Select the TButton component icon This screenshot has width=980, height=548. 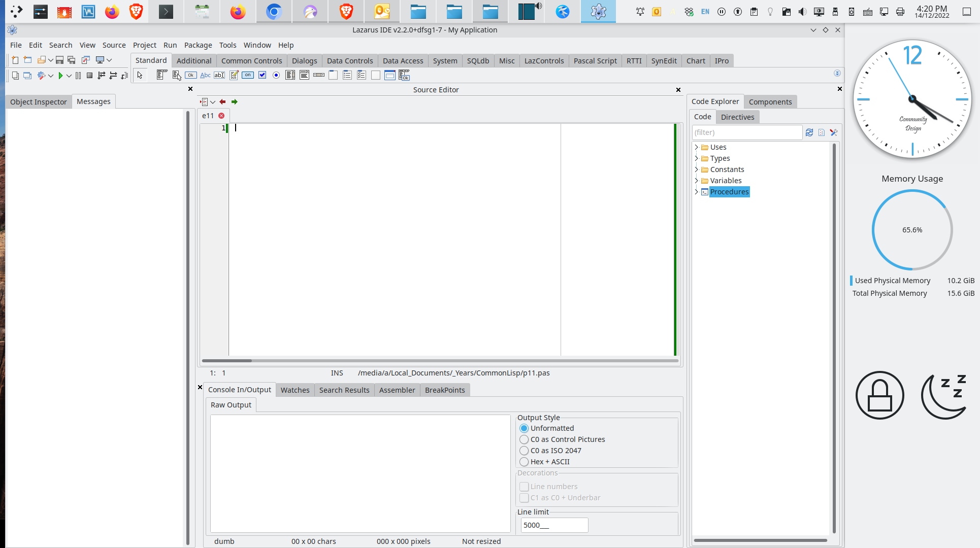tap(191, 75)
